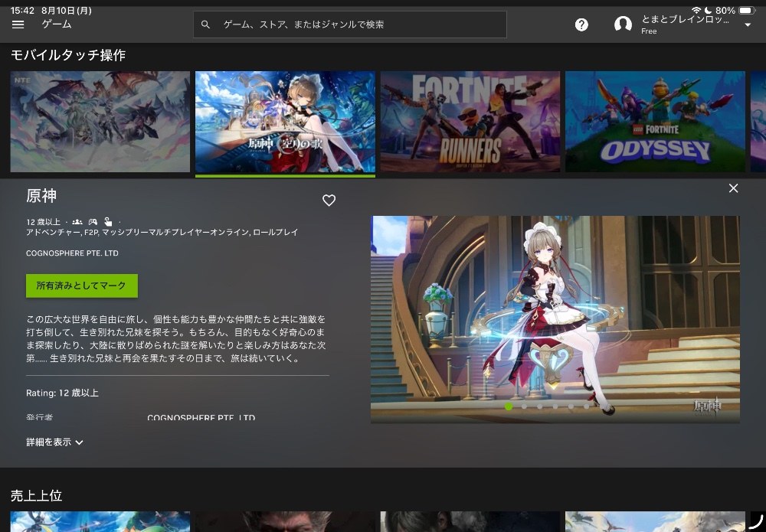
Task: Click the multiplayer people icon
Action: [77, 222]
